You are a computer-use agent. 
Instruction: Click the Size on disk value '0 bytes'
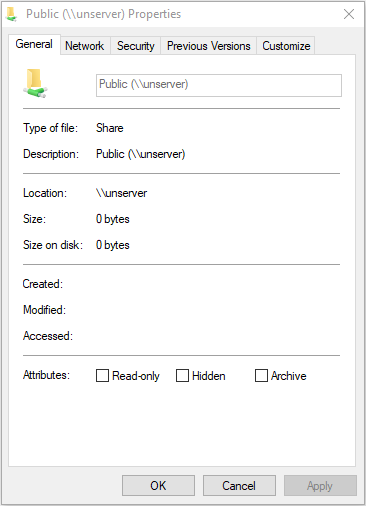point(113,245)
